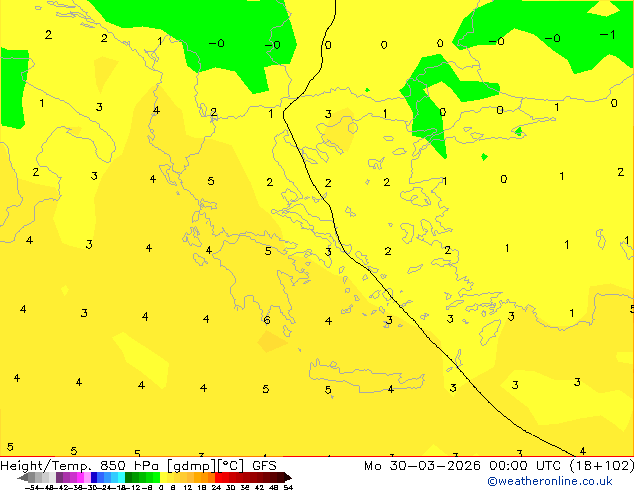
Task: Click the bright magenta legend swatch
Action: (80, 478)
